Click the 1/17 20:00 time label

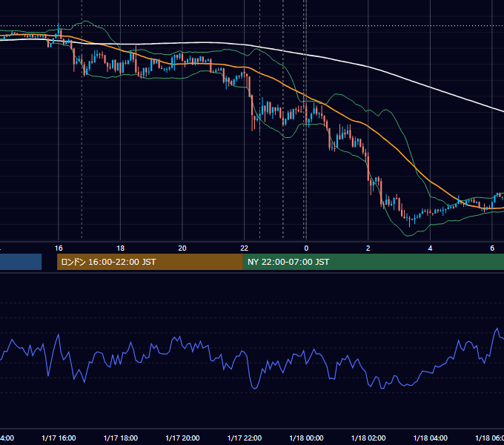point(182,438)
